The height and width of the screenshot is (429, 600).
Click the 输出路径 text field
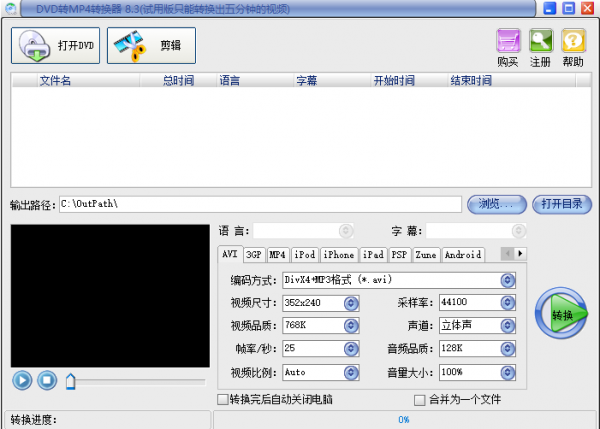pyautogui.click(x=260, y=204)
